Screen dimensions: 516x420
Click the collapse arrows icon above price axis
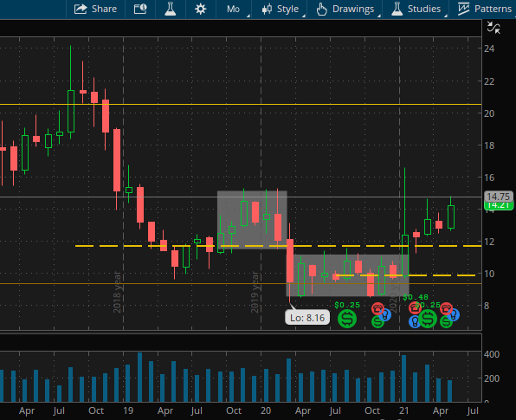(493, 28)
